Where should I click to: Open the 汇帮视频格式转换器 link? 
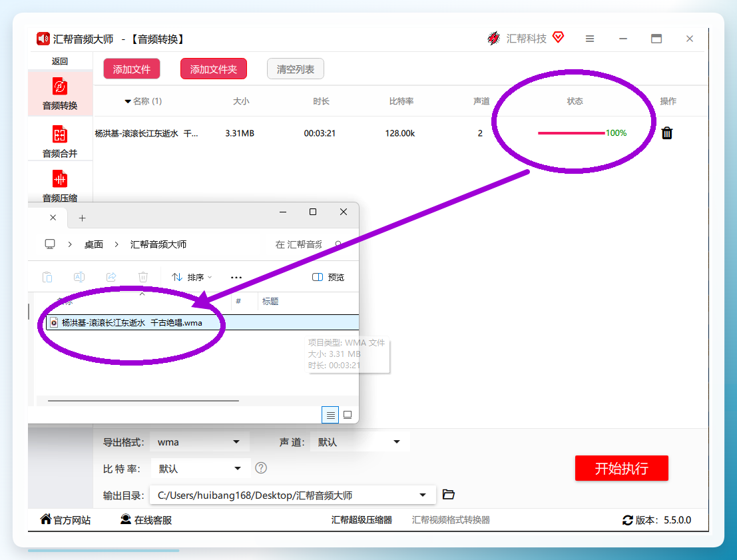click(451, 519)
